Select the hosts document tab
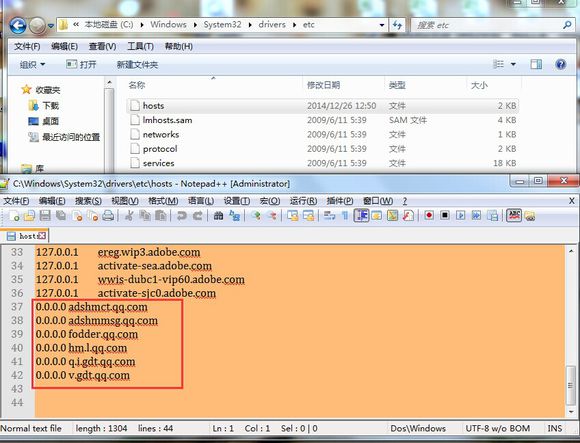580x443 pixels. point(24,236)
